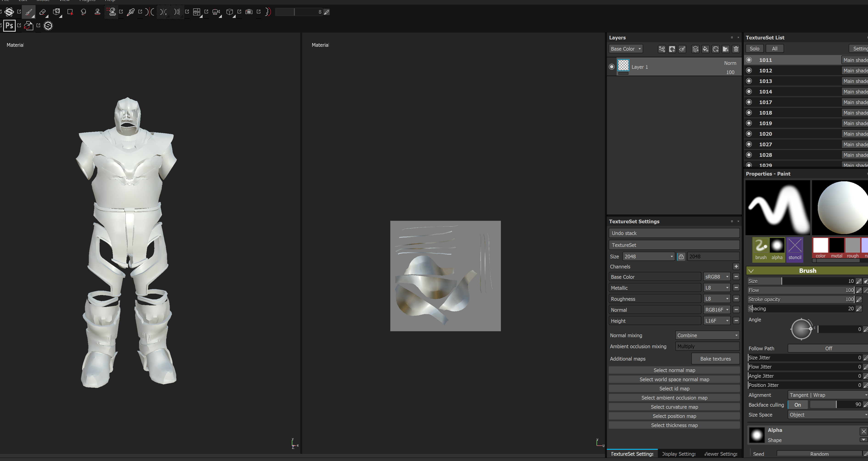
Task: Click the All button in TextureSet List
Action: (x=775, y=49)
